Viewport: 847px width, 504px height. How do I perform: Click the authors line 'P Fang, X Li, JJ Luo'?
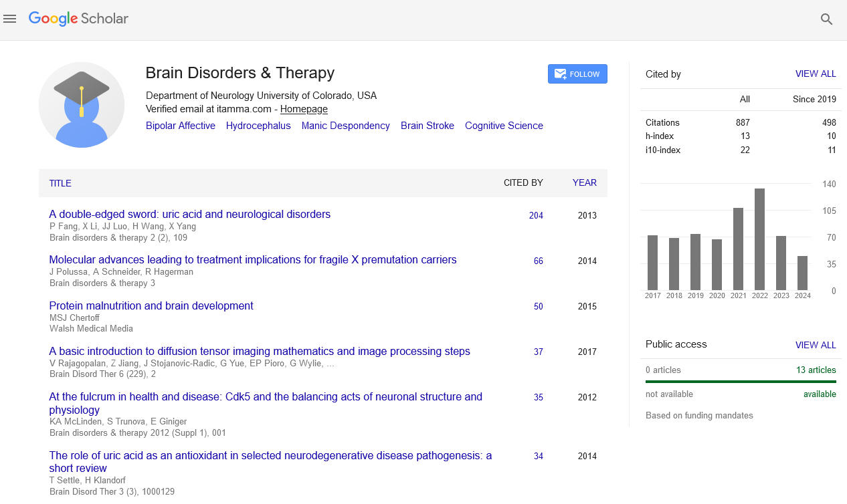[122, 227]
